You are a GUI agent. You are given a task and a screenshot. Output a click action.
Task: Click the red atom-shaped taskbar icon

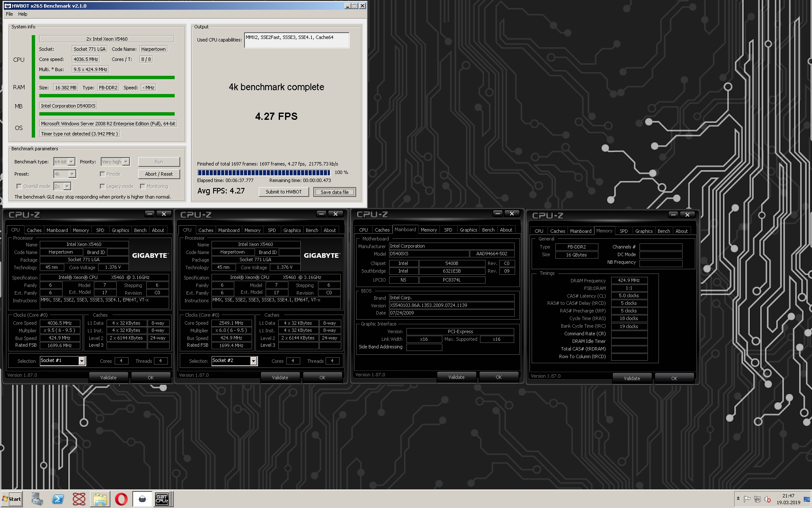pyautogui.click(x=79, y=499)
